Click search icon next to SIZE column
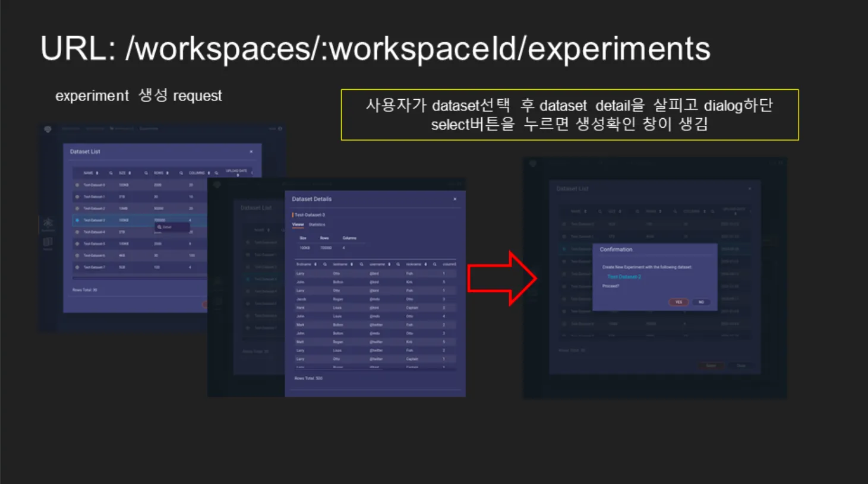The image size is (868, 484). (x=146, y=173)
